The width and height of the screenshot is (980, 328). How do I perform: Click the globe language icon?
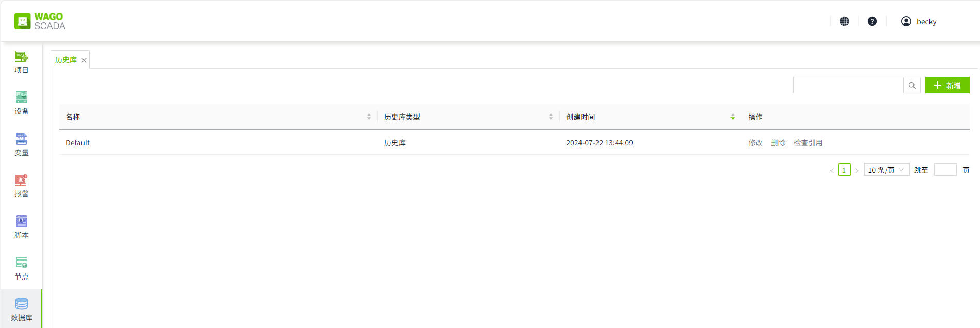(844, 21)
